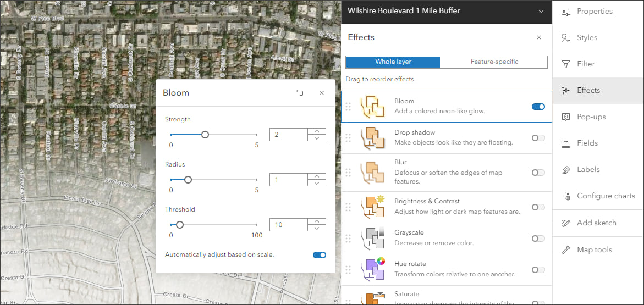Disable automatically adjust based on scale
Image resolution: width=644 pixels, height=305 pixels.
[x=320, y=255]
